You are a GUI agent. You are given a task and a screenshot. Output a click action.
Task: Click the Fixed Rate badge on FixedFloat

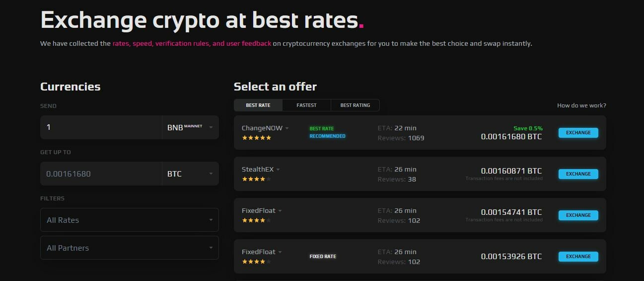pyautogui.click(x=323, y=257)
